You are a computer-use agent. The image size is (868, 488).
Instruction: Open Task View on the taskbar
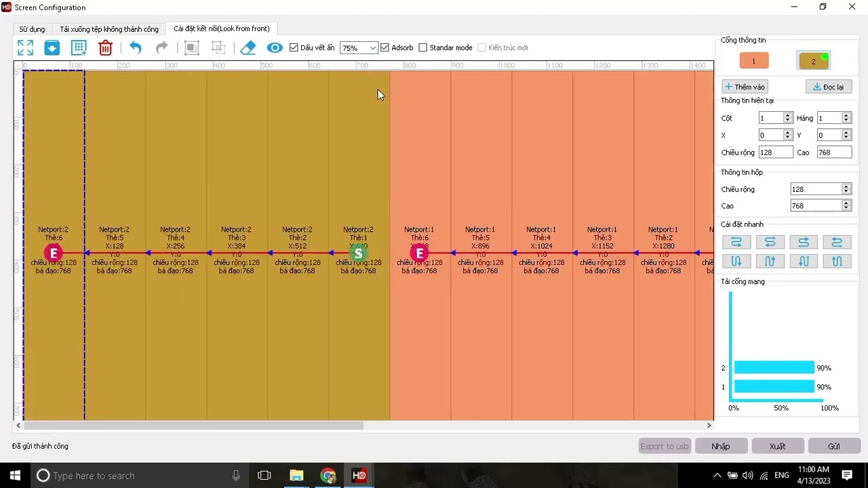264,476
